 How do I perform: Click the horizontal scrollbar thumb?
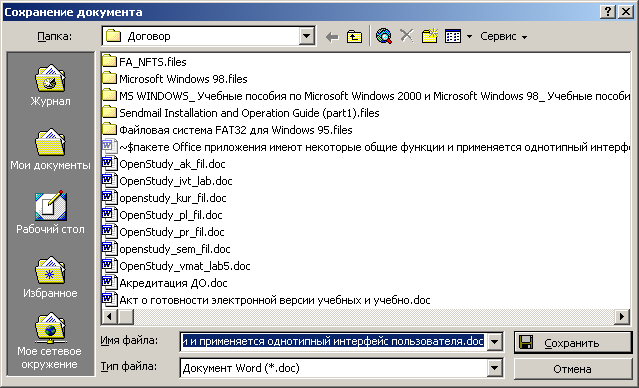click(126, 316)
